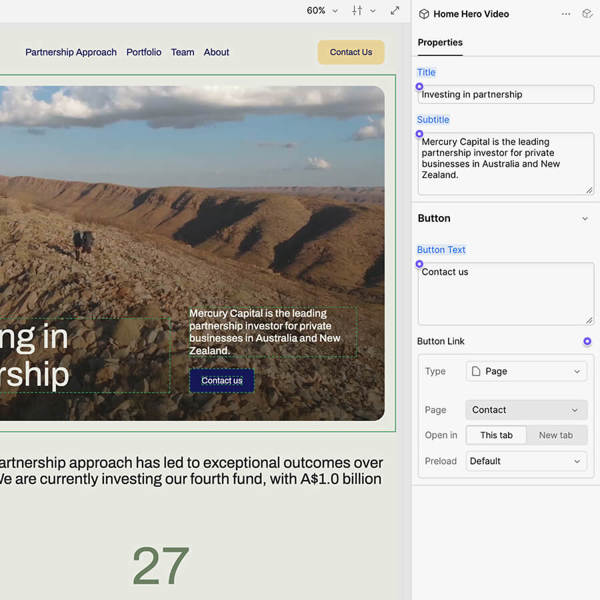Viewport: 600px width, 600px height.
Task: Click the component cube icon at top right
Action: tap(587, 14)
